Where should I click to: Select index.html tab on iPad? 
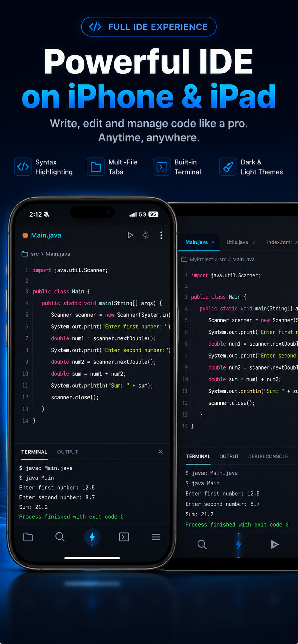pyautogui.click(x=279, y=242)
